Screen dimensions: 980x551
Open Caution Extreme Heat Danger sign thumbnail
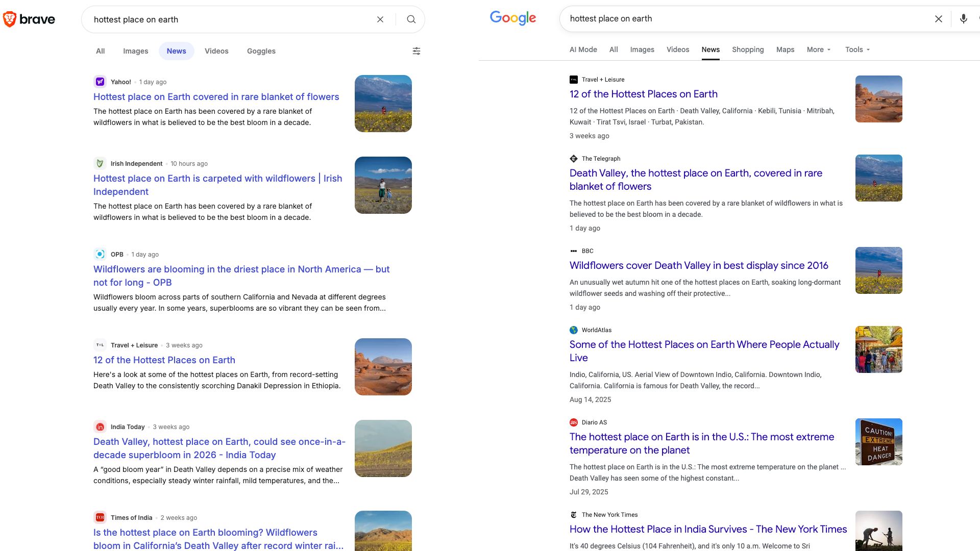pos(879,442)
